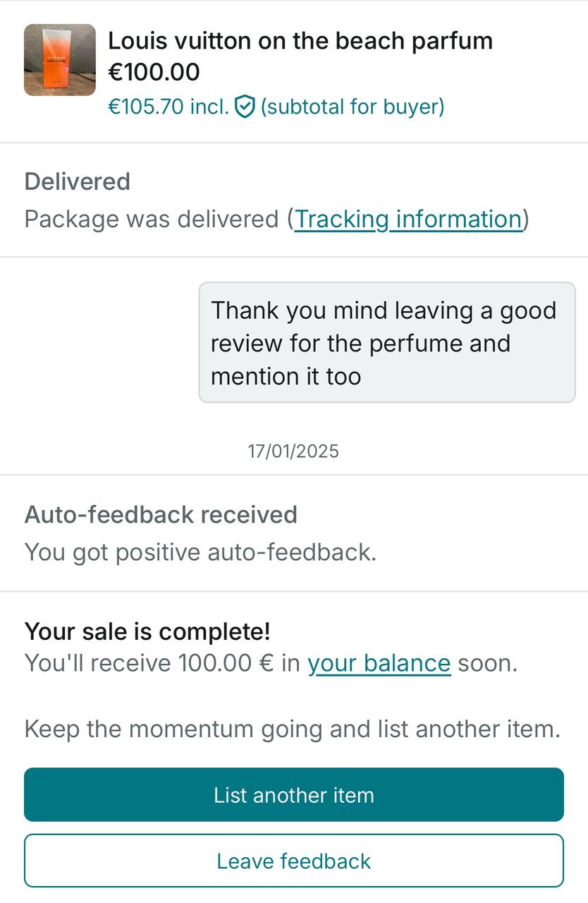Click the '(subtotal for buyer)' label

[x=353, y=107]
